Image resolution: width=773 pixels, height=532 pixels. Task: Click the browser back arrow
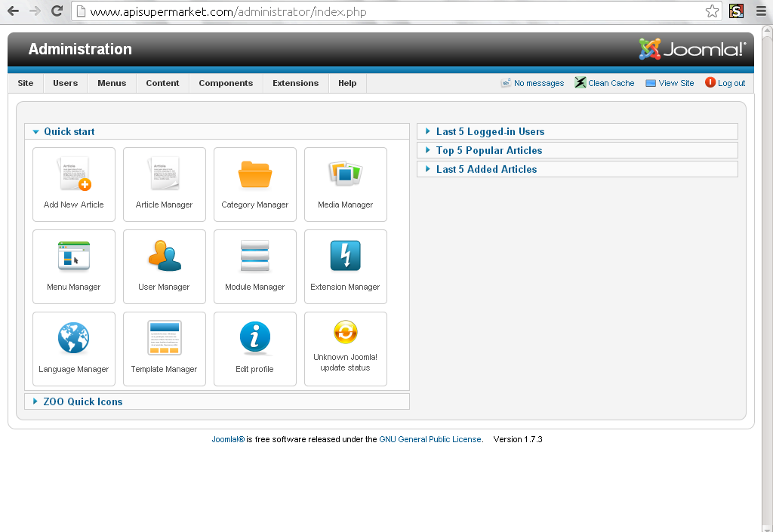click(x=14, y=11)
